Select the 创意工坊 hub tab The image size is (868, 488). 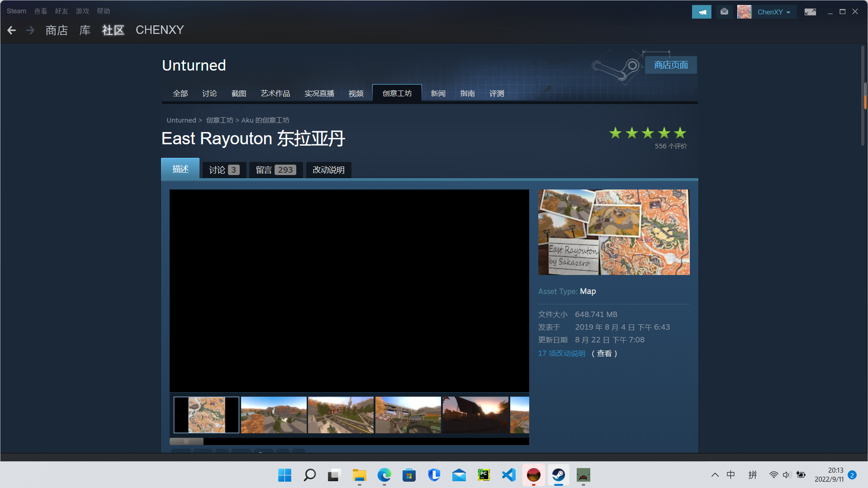397,93
